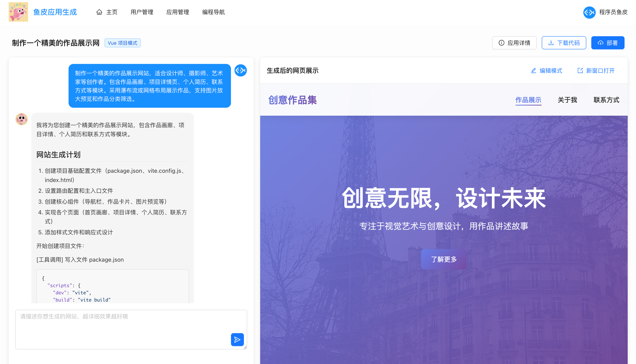Click 下载代码 download button
Screen dimensions: 636x364
coord(564,43)
